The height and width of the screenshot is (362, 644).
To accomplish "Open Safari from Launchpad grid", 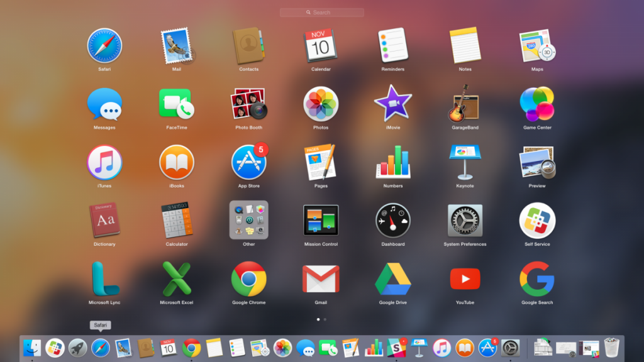I will point(104,46).
